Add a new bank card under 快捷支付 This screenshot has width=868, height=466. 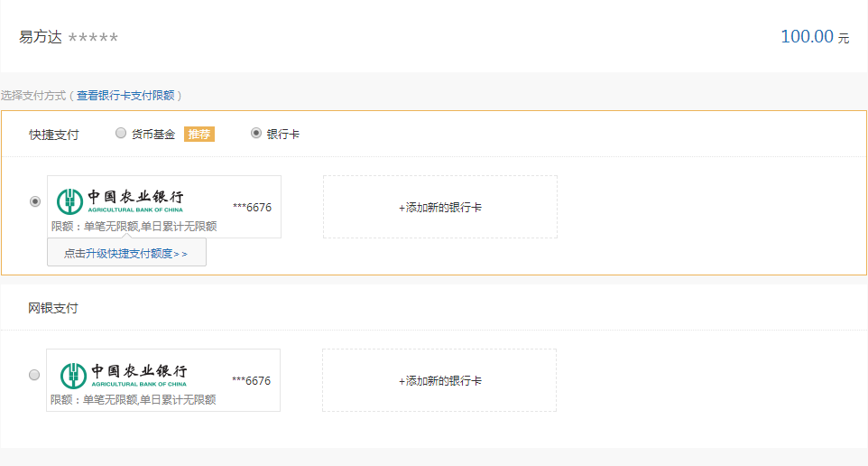click(x=439, y=208)
